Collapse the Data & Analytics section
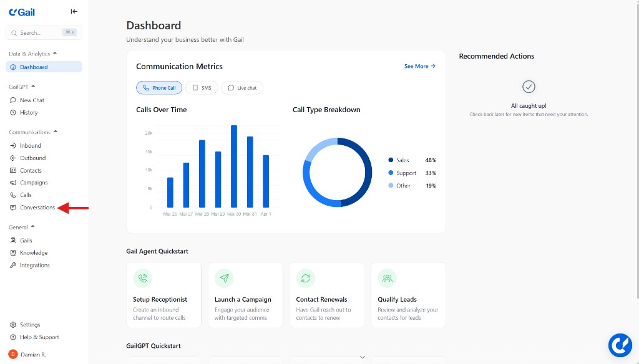Image resolution: width=639 pixels, height=364 pixels. [55, 54]
